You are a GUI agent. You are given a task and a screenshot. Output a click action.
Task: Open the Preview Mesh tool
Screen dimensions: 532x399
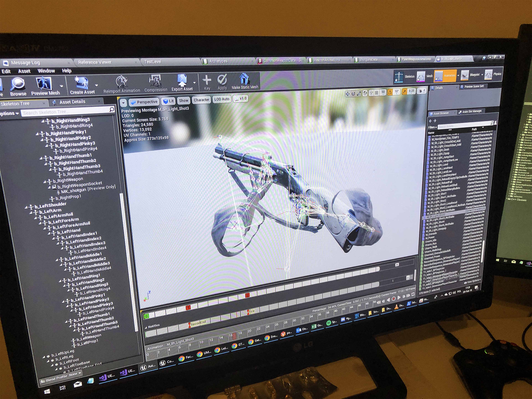click(44, 83)
